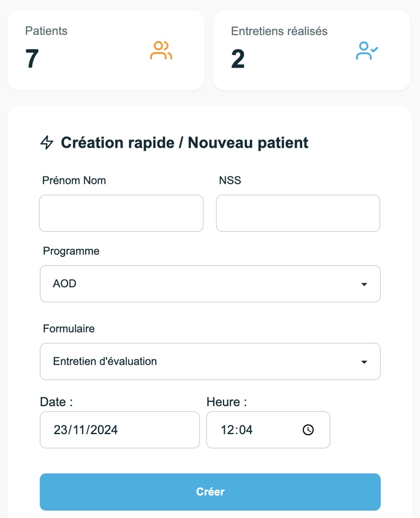420x518 pixels.
Task: Click the Créer button
Action: [210, 492]
